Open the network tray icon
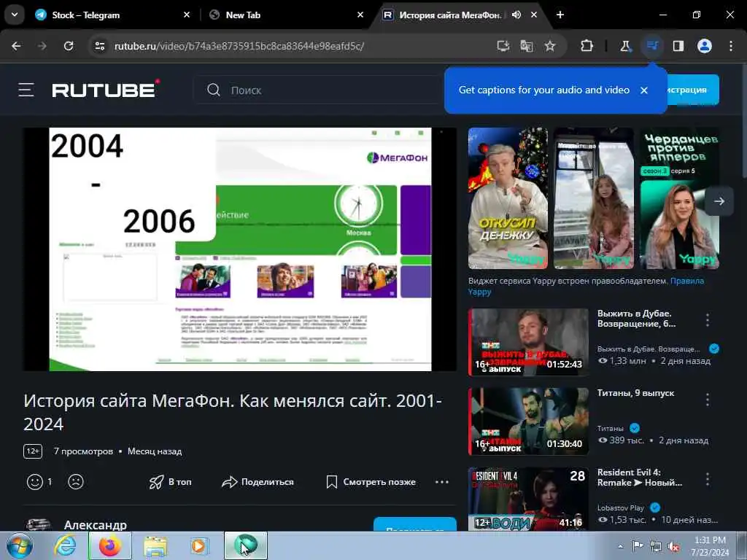This screenshot has width=747, height=560. click(656, 546)
